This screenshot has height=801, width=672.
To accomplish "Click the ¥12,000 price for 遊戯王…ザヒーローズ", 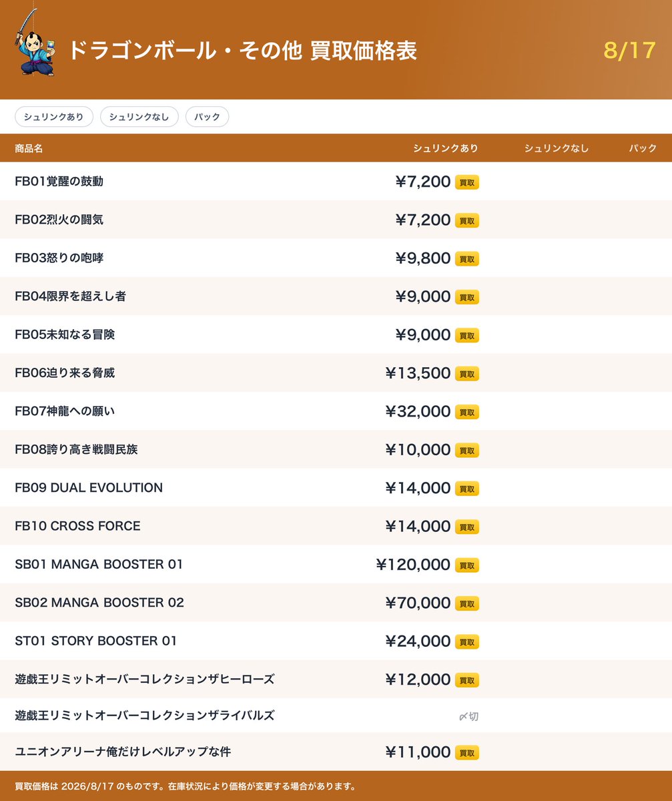I will (x=418, y=680).
